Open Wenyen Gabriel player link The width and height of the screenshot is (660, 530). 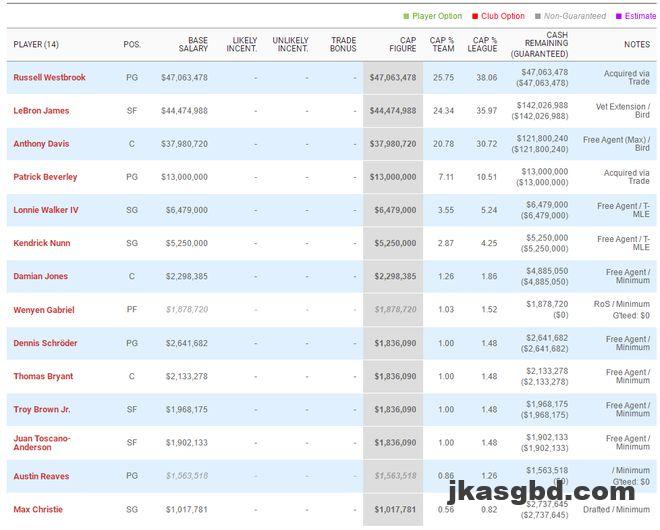[44, 310]
